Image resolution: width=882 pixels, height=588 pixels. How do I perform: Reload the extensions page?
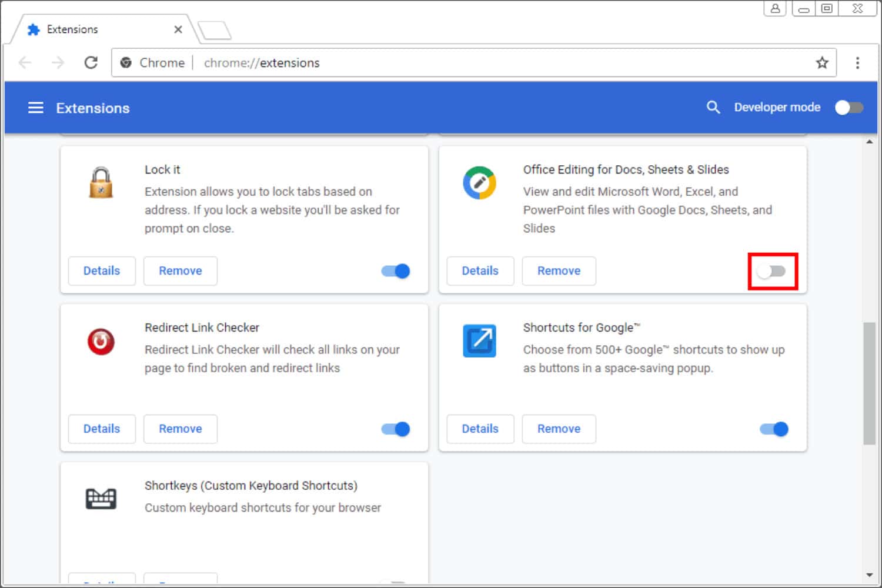click(91, 62)
